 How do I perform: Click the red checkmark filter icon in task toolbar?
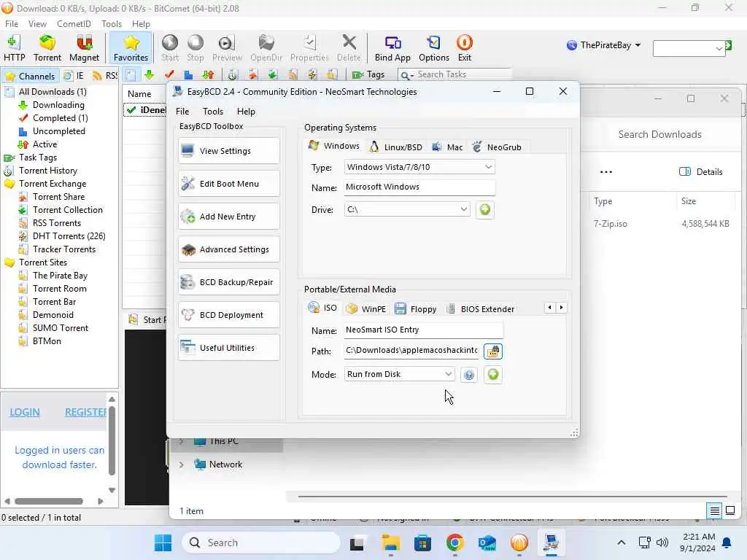coord(169,75)
